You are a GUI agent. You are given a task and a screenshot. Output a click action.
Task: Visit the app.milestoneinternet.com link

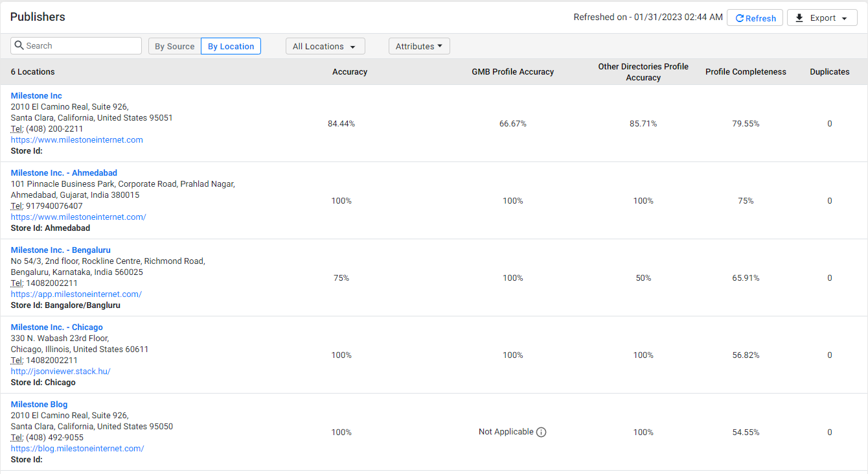pos(76,294)
